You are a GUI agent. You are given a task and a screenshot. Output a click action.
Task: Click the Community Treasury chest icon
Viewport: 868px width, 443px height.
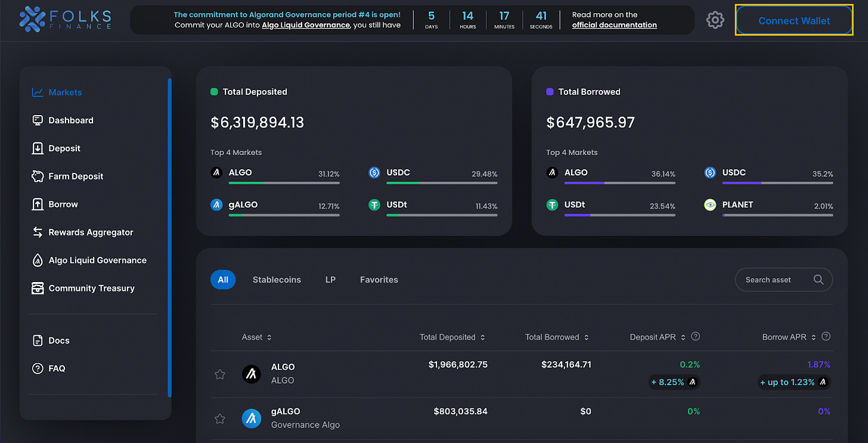(x=38, y=289)
